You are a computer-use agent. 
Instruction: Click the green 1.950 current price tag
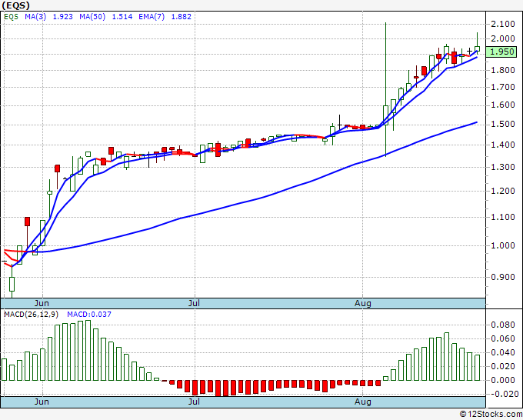[x=501, y=52]
